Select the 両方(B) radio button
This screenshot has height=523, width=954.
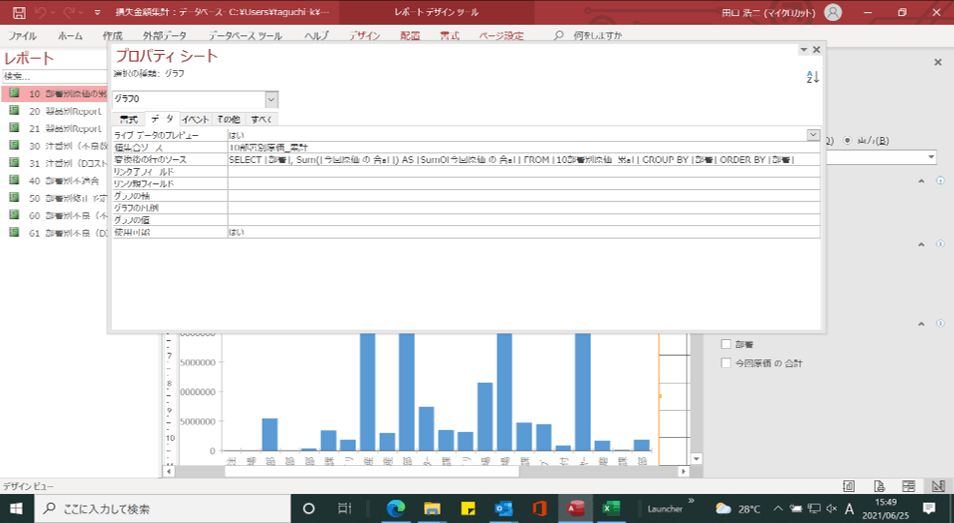coord(848,140)
